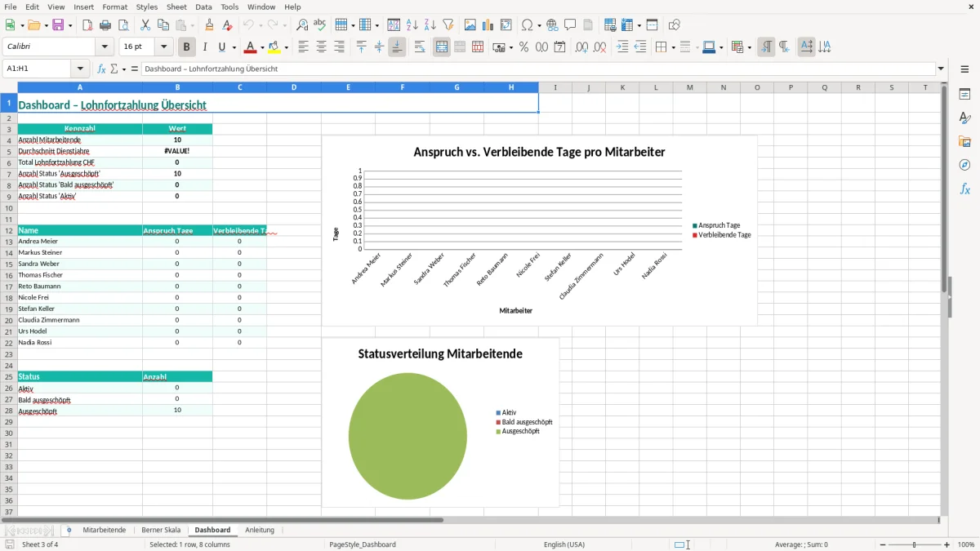Toggle Center Horizontally alignment
This screenshot has height=551, width=980.
click(x=321, y=47)
